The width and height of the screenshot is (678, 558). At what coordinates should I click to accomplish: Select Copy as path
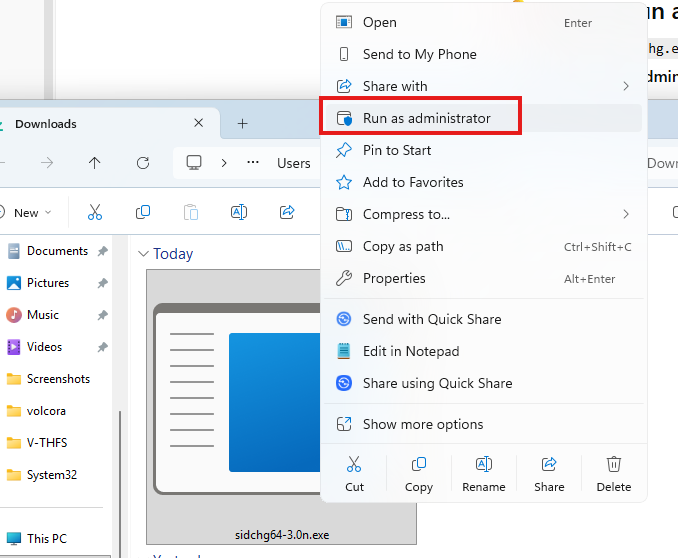coord(483,247)
